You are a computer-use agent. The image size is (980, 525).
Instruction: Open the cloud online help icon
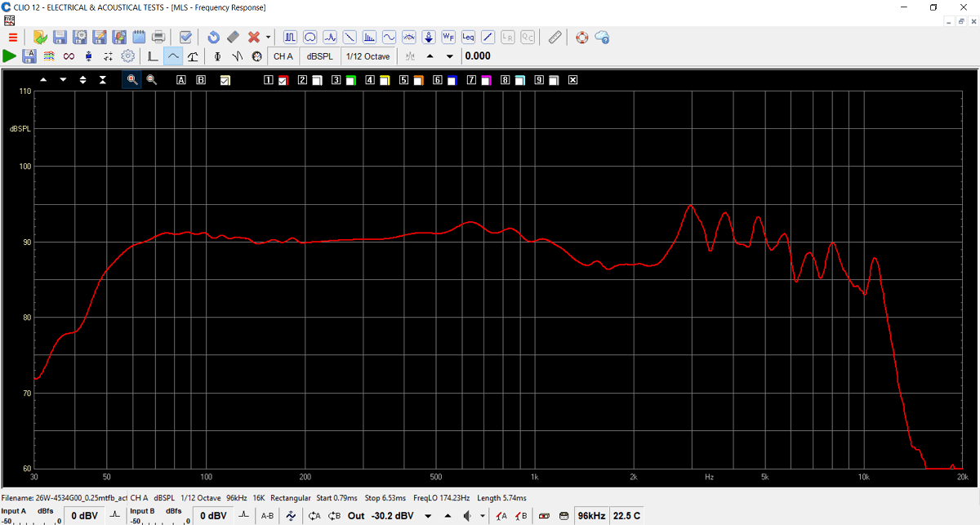tap(603, 38)
